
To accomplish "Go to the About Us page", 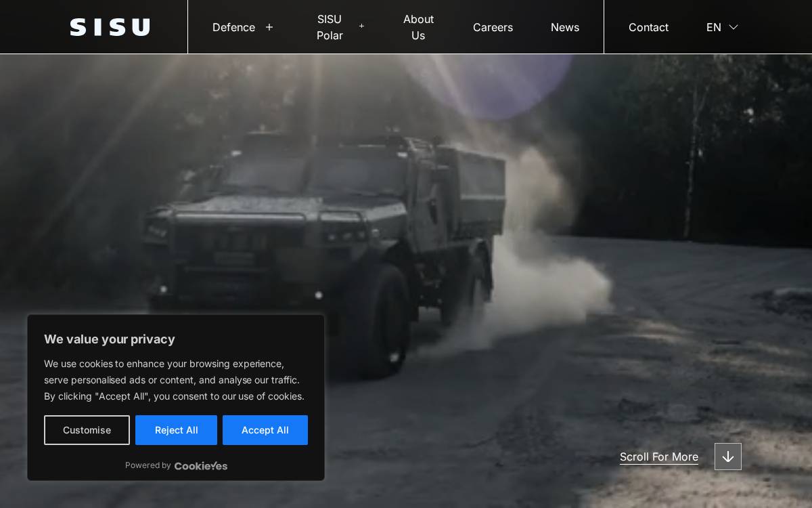I will click(418, 27).
